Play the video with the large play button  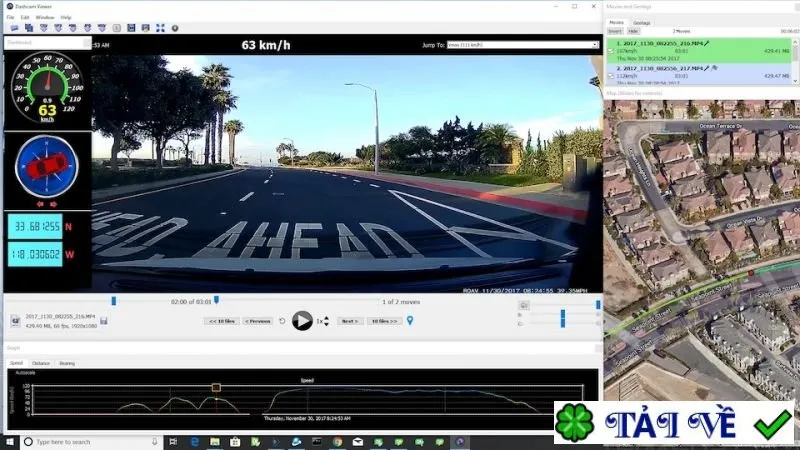point(302,321)
